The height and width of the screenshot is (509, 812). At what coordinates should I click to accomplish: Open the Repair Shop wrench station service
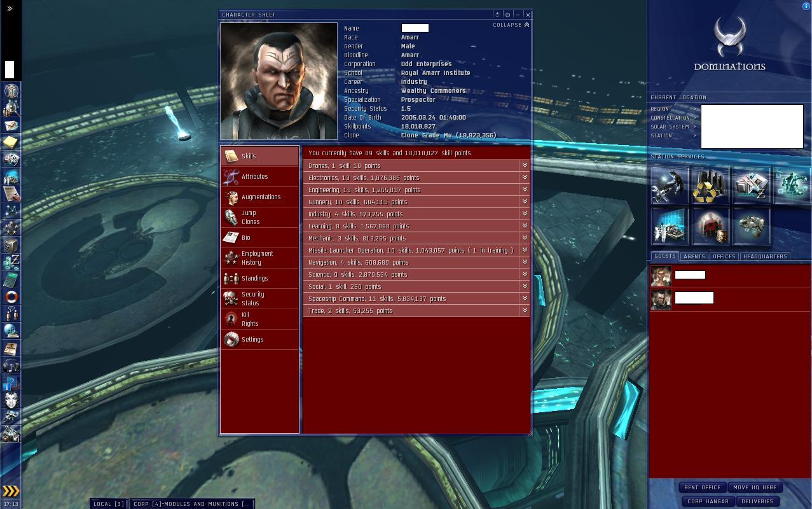click(670, 185)
